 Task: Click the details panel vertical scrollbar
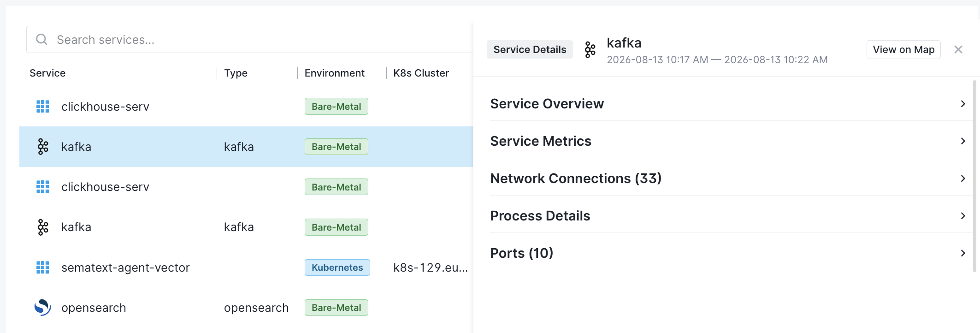click(974, 176)
